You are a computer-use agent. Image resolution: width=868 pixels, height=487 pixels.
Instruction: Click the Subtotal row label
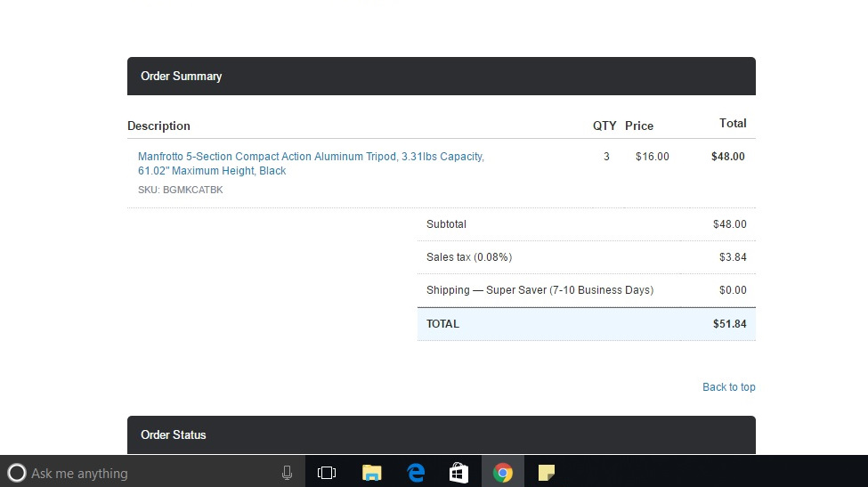coord(446,224)
